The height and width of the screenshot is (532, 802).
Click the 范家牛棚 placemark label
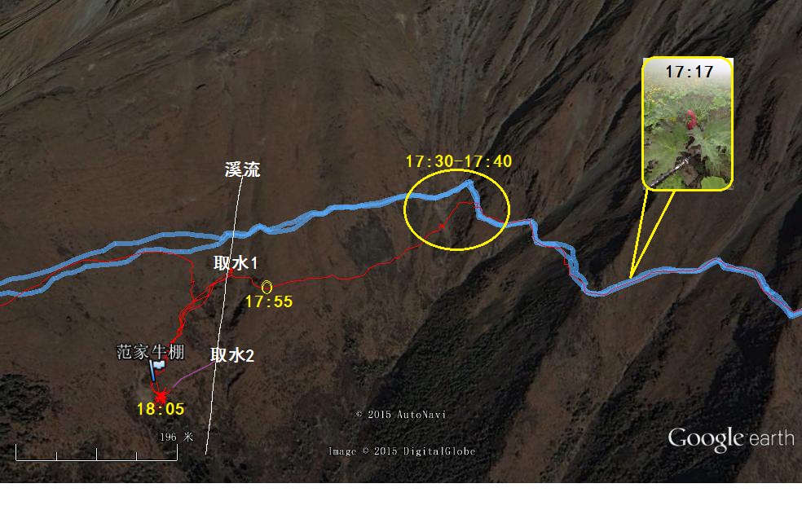click(x=150, y=352)
